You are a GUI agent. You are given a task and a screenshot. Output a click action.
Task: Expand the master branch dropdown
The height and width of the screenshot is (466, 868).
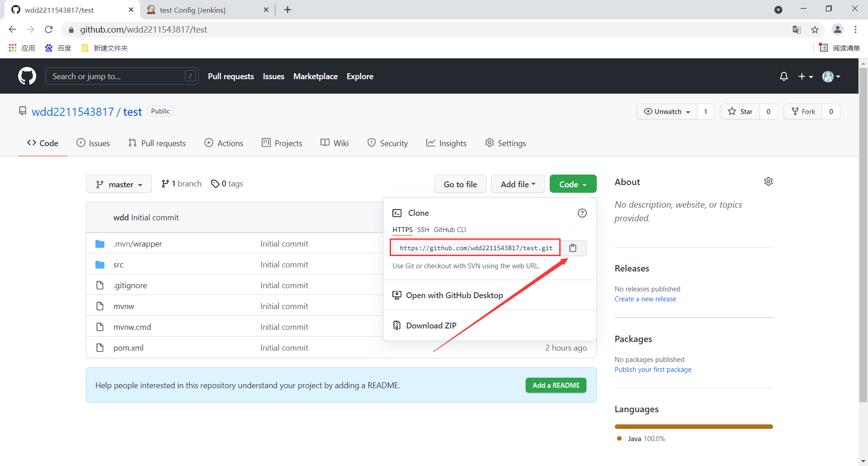point(119,184)
